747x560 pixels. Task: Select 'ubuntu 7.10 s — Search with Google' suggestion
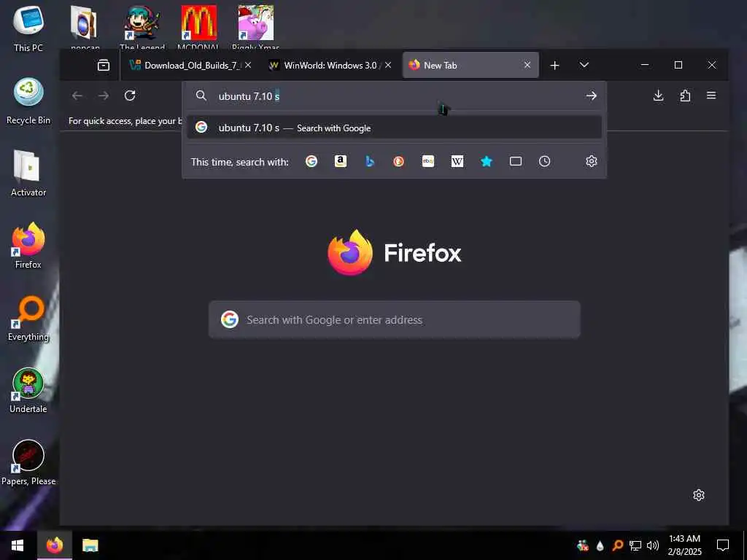[394, 128]
